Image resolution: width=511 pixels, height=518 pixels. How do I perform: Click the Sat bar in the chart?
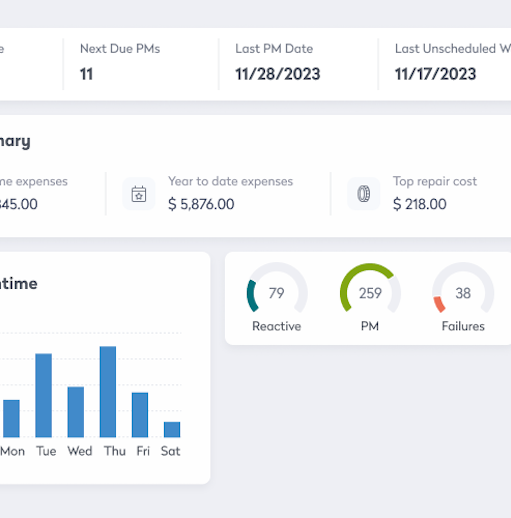tap(172, 429)
